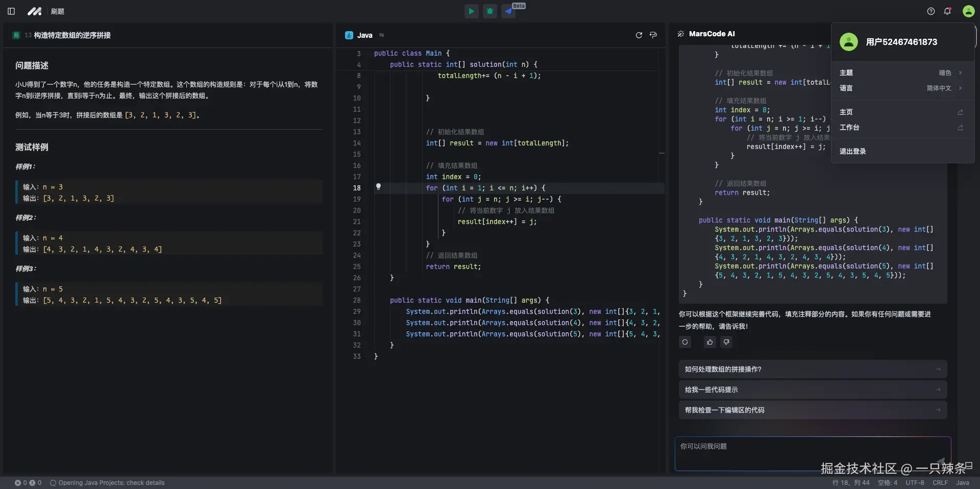Viewport: 980px width, 489px height.
Task: Expand the 语言 language option
Action: (x=902, y=88)
